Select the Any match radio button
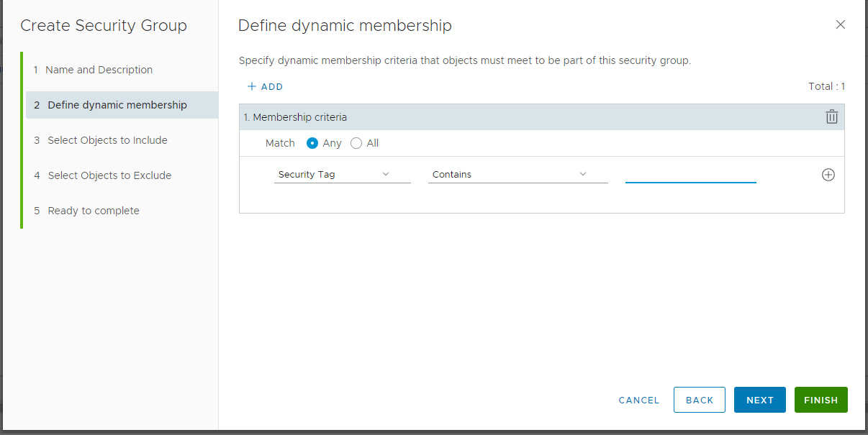 312,143
